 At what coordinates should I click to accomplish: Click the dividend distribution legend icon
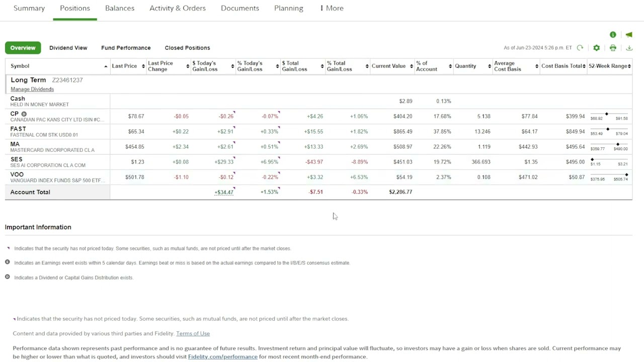pyautogui.click(x=8, y=277)
